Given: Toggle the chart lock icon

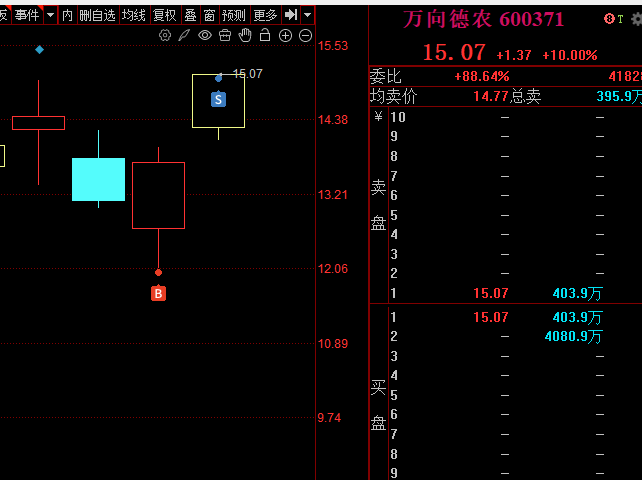Looking at the screenshot, I should coord(265,35).
